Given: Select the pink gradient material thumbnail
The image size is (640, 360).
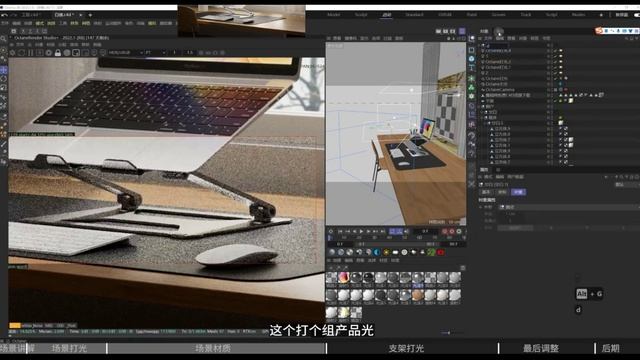Looking at the screenshot, I should coord(344,277).
